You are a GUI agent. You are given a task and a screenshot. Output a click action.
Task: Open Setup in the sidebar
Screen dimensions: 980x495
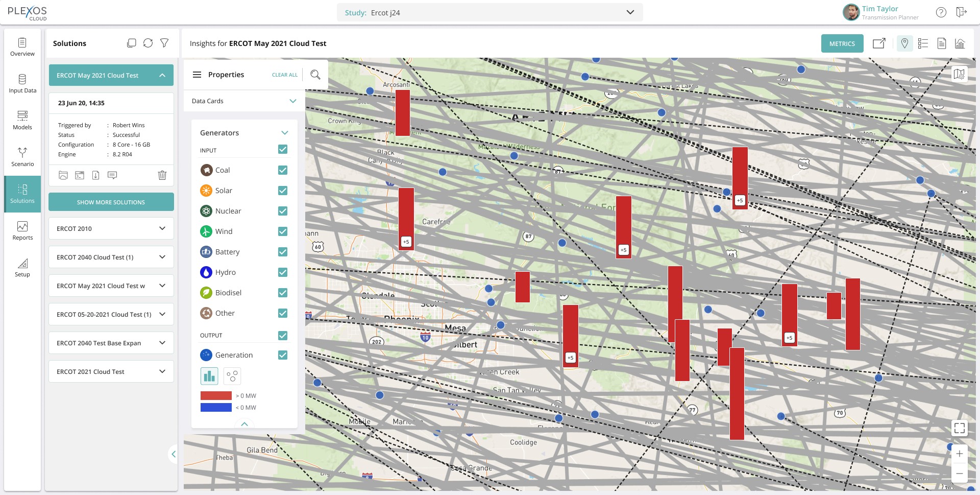tap(22, 268)
